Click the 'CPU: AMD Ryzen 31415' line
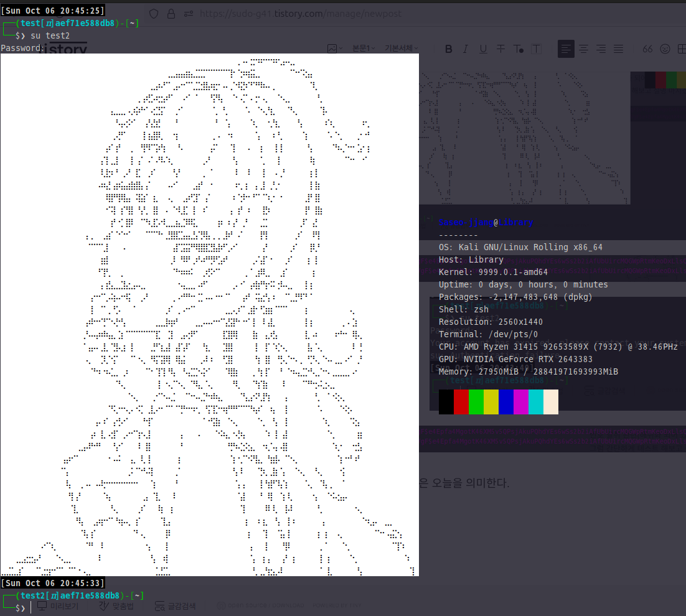The width and height of the screenshot is (686, 616). pyautogui.click(x=558, y=347)
